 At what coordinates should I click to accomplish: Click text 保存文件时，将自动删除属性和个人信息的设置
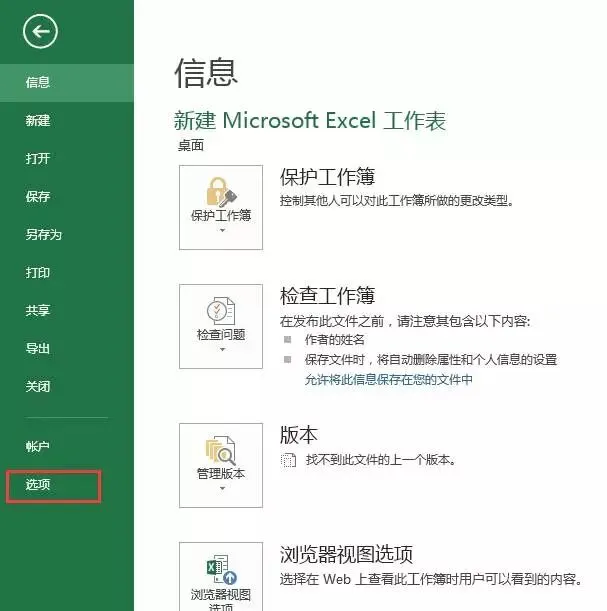point(431,359)
